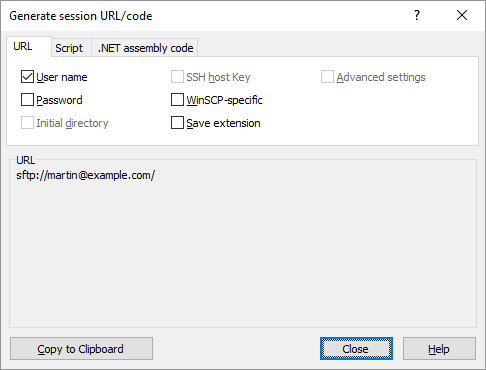
Task: Close the dialog with the X icon
Action: (x=462, y=15)
